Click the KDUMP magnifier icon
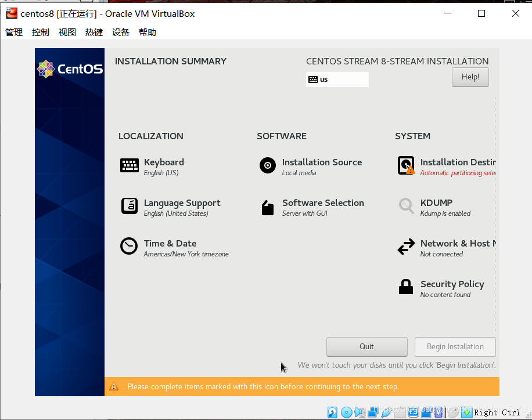This screenshot has height=420, width=532. [406, 206]
